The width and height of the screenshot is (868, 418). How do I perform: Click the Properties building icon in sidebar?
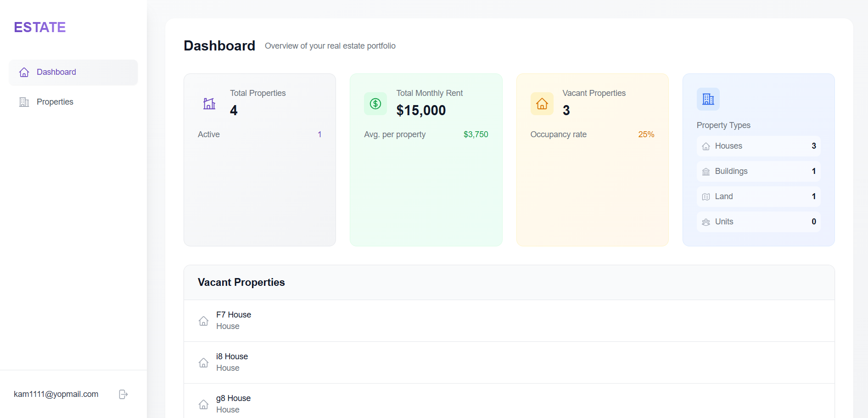(24, 102)
